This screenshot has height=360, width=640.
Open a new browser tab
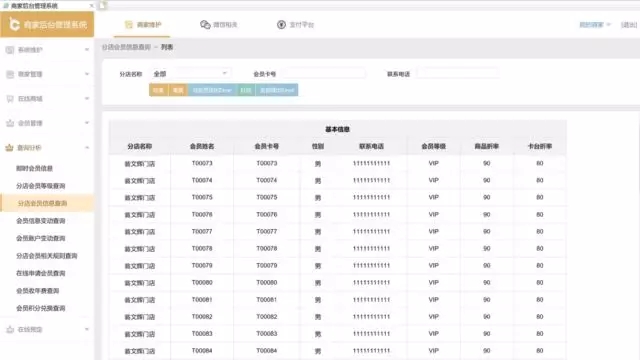point(102,5)
